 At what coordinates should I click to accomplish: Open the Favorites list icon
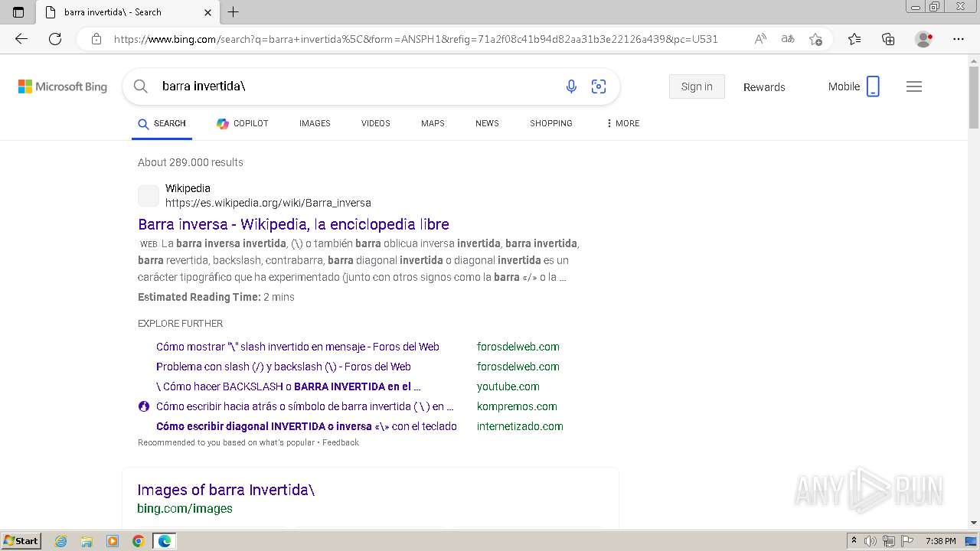coord(854,39)
